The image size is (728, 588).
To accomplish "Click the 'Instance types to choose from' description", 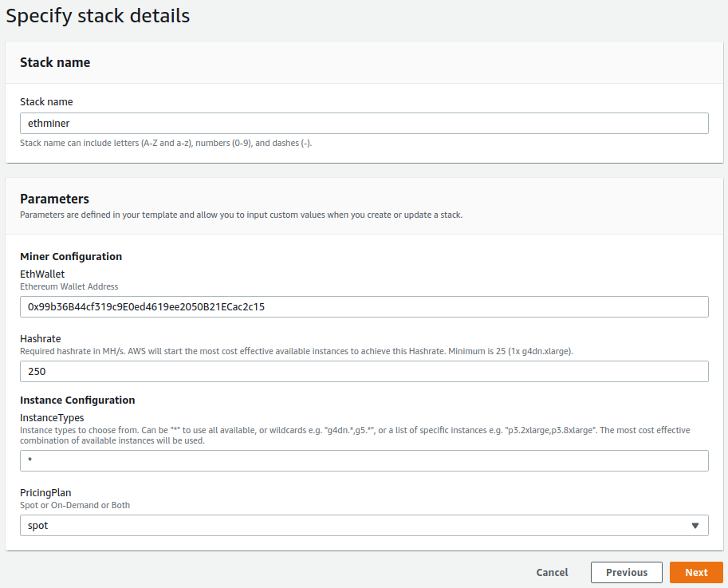I will tap(355, 435).
